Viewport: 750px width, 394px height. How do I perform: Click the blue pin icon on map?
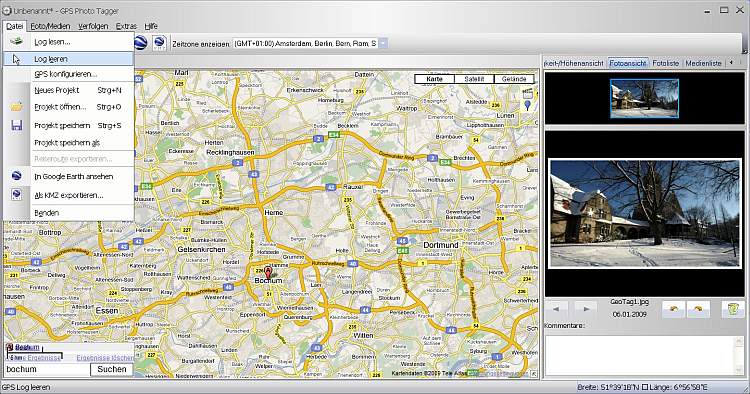click(527, 105)
